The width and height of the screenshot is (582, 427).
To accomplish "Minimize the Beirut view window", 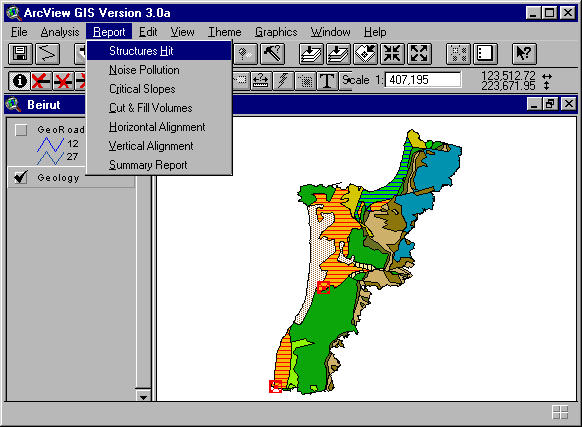I will (x=534, y=104).
